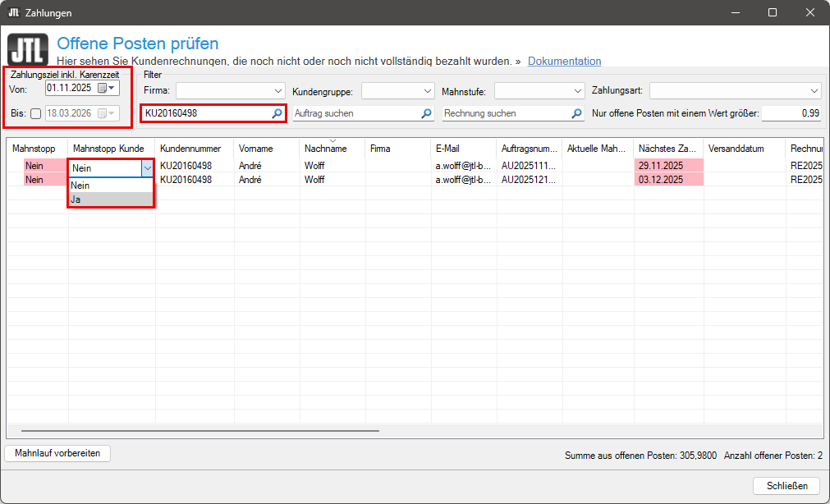
Task: Open the Von date calendar picker
Action: (x=107, y=88)
